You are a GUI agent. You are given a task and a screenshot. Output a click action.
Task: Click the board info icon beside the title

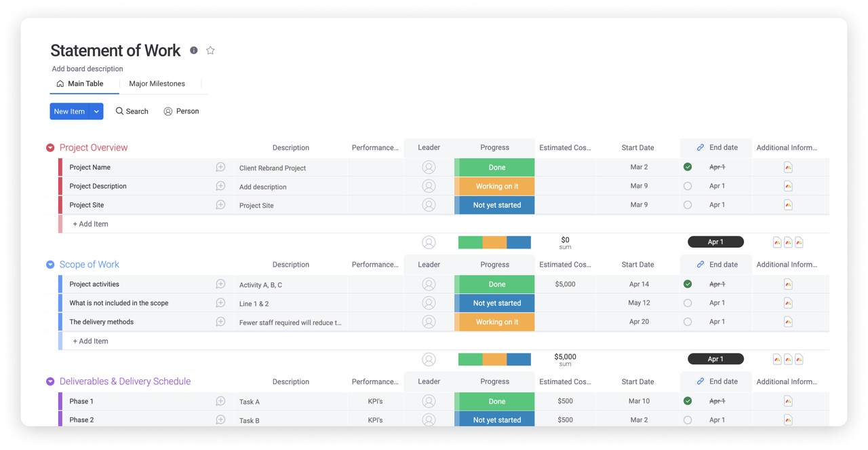[194, 50]
